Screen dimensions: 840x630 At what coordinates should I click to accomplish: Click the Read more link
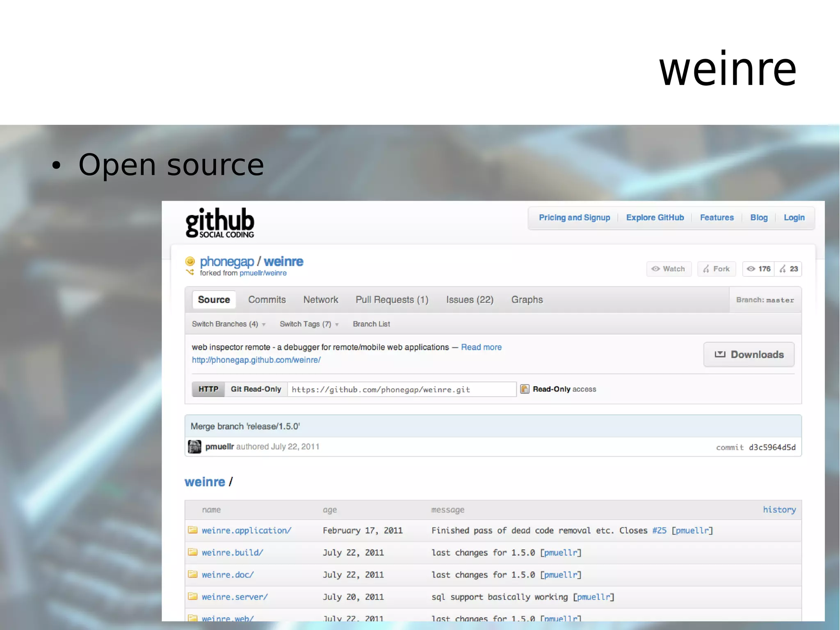(481, 347)
